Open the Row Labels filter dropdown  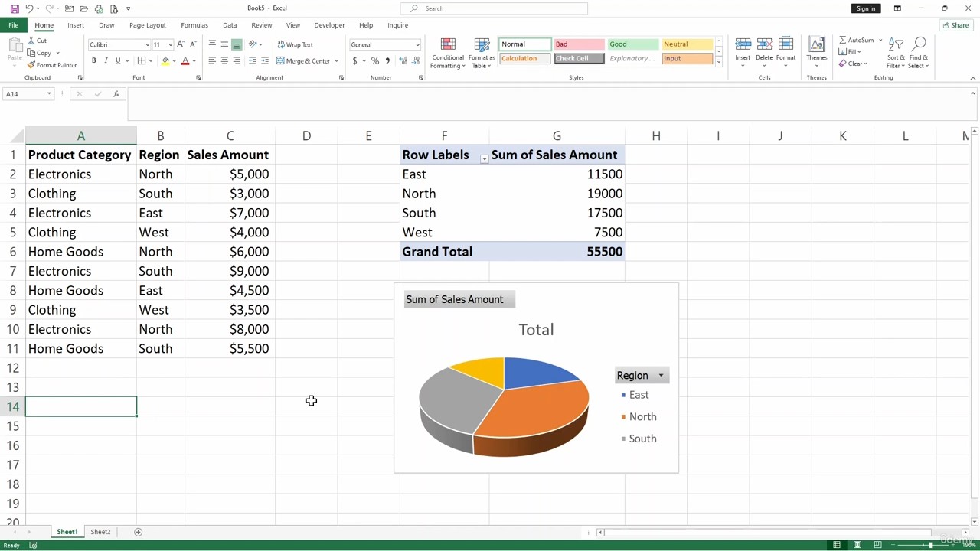click(484, 158)
